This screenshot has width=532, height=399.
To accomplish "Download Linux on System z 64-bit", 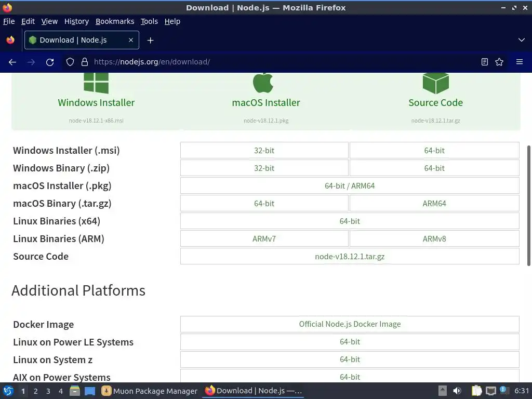I will 350,360.
